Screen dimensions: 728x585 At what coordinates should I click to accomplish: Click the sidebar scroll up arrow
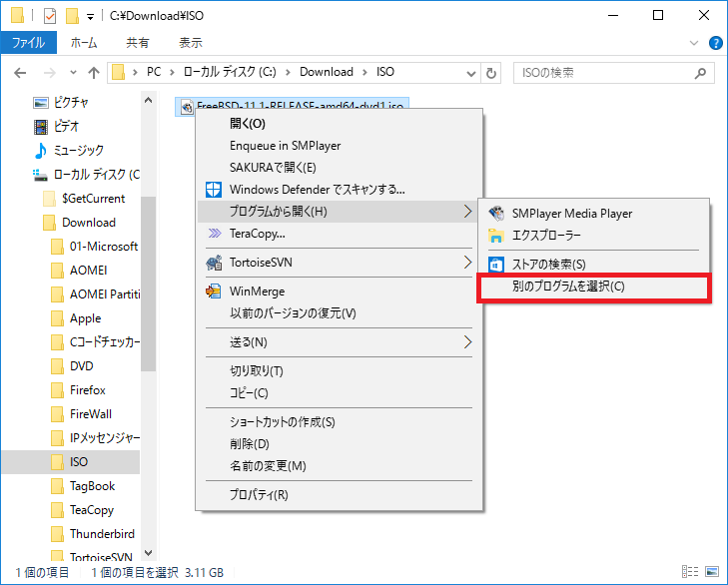(x=148, y=100)
